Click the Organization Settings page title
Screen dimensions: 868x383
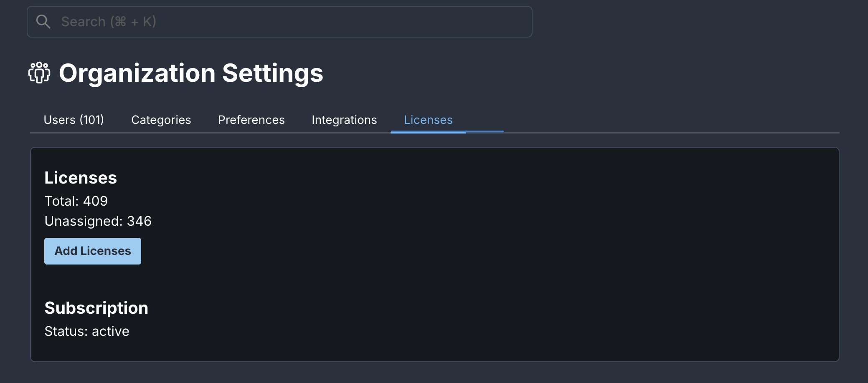[x=190, y=73]
